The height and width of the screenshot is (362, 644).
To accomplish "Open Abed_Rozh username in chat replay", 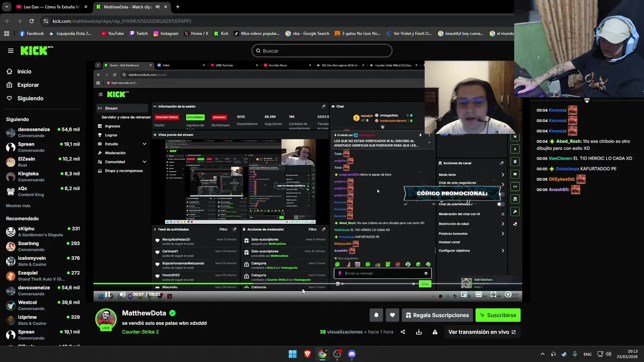I will tap(569, 142).
